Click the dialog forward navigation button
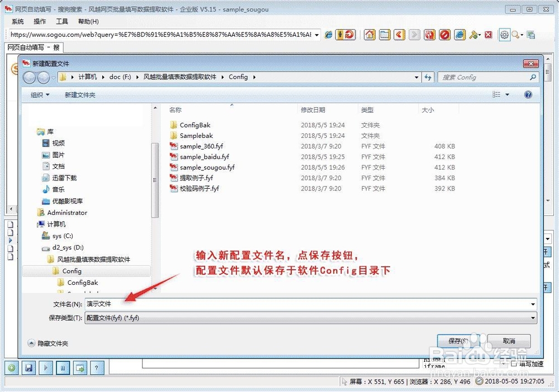The height and width of the screenshot is (392, 559). tap(44, 77)
